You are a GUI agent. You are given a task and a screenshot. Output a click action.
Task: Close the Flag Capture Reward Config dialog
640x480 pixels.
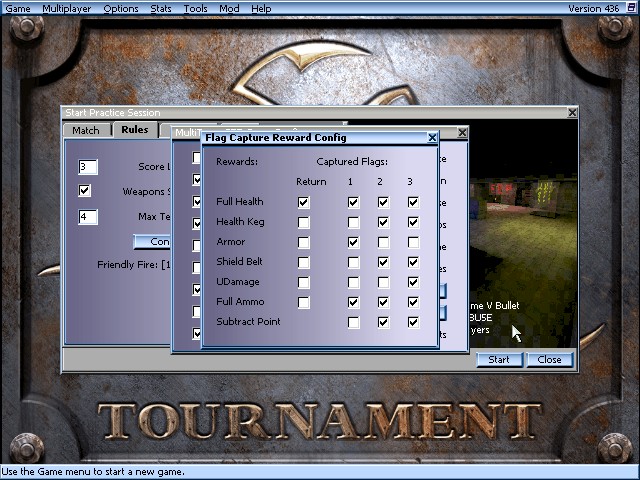coord(432,138)
